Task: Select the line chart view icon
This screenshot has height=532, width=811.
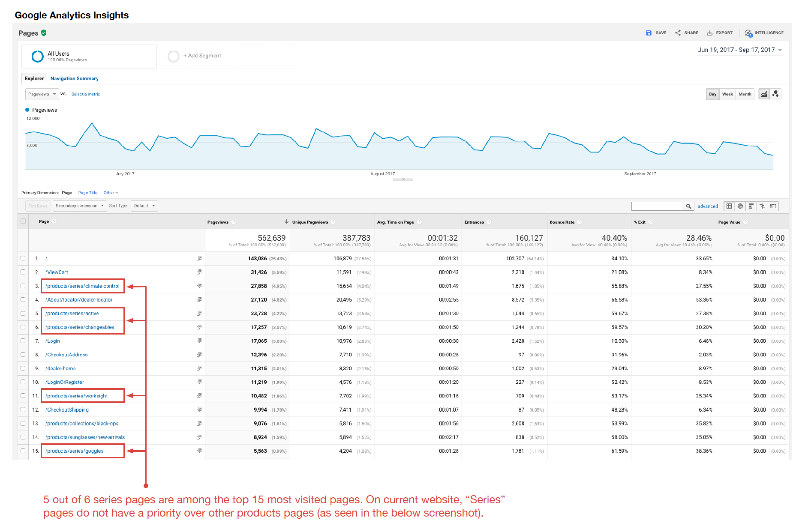Action: coord(764,94)
